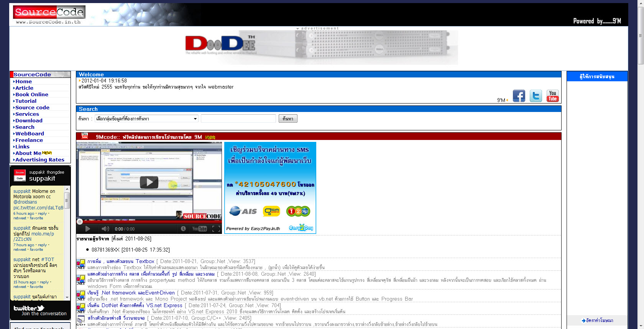Viewport: 644px width, 329px height.
Task: Open the Facebook icon link
Action: (x=519, y=96)
